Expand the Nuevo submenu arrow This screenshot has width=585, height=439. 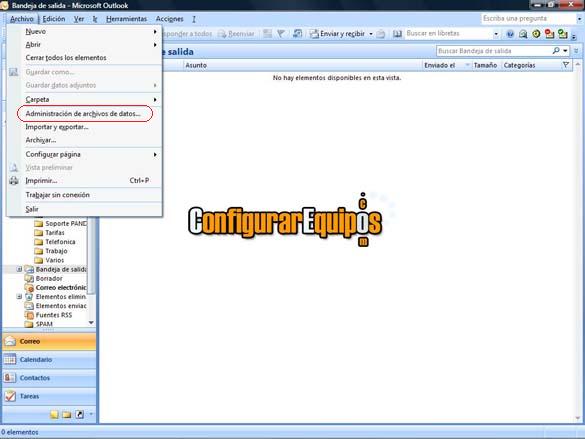tap(155, 32)
